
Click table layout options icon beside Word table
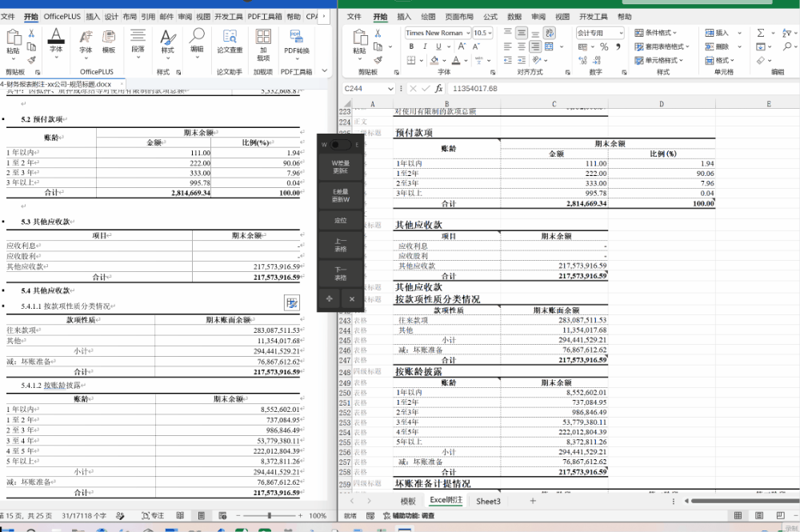[x=292, y=303]
